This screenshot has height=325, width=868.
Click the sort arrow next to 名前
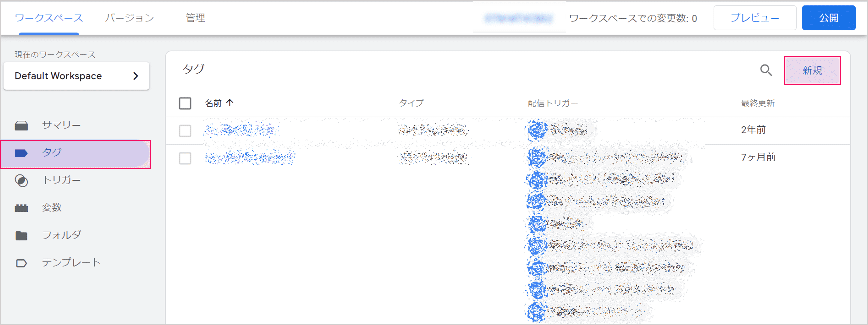click(230, 102)
